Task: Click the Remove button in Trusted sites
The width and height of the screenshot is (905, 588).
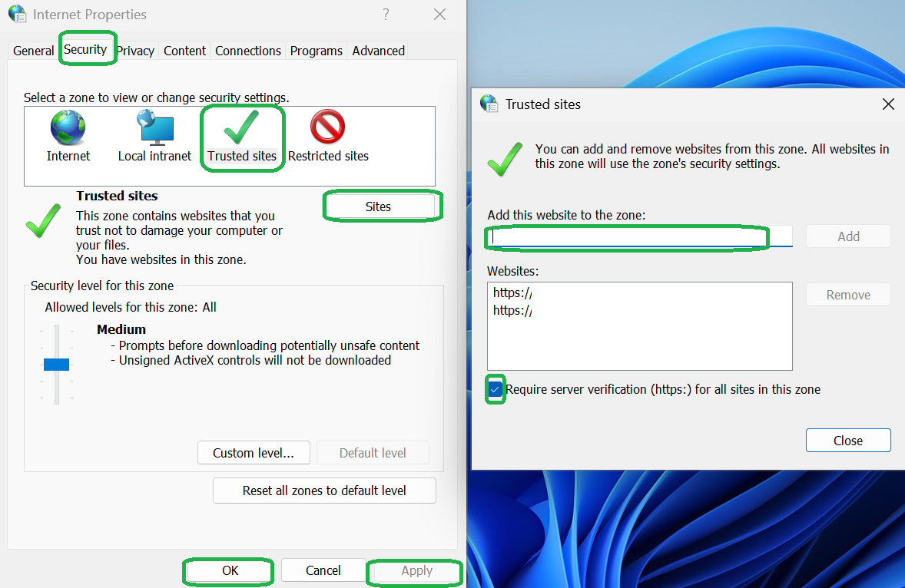Action: click(x=848, y=296)
